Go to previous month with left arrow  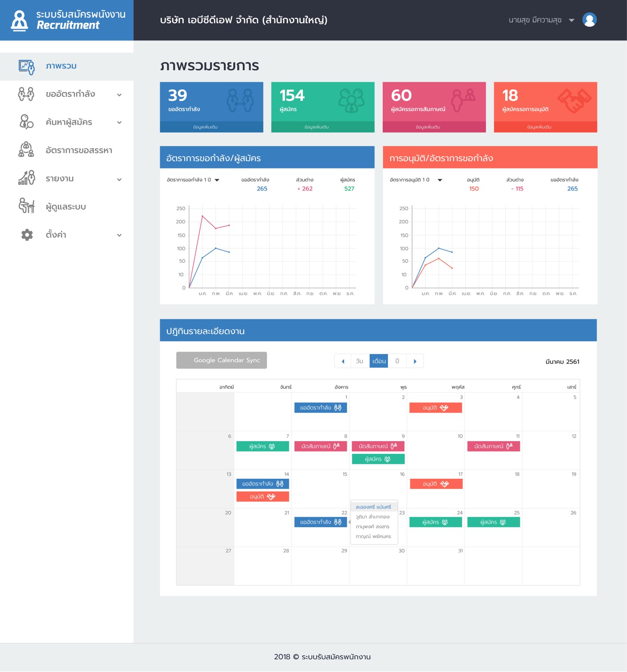tap(343, 361)
